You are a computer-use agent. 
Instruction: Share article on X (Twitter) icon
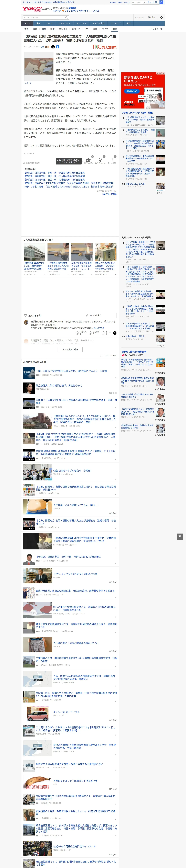point(53,47)
